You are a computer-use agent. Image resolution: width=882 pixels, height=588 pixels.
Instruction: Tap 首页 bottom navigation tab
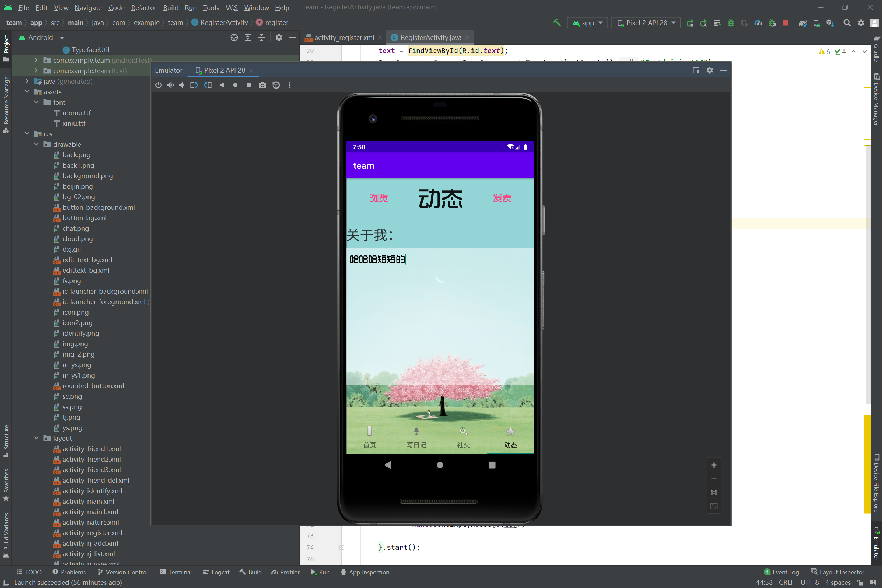coord(369,437)
